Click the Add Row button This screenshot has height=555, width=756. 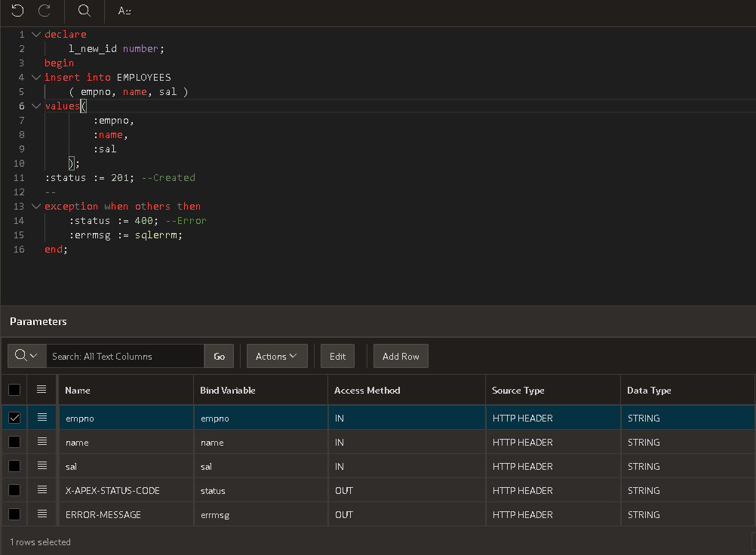click(401, 356)
